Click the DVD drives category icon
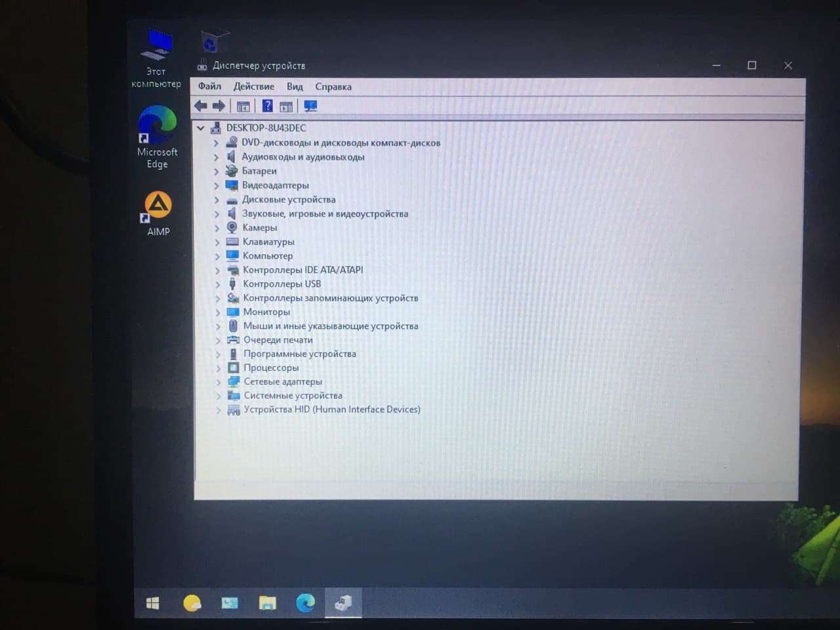 pos(231,142)
